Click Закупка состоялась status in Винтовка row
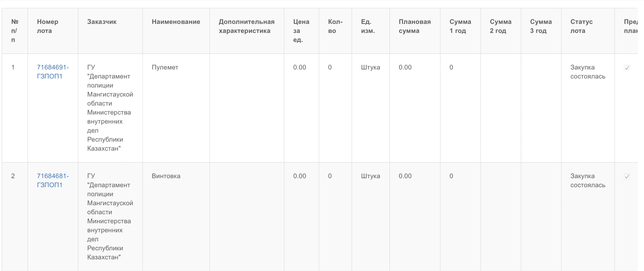Image resolution: width=644 pixels, height=271 pixels. pos(588,181)
